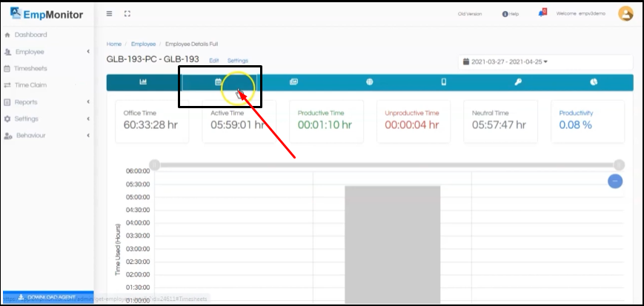
Task: Open the date range dropdown
Action: point(545,62)
